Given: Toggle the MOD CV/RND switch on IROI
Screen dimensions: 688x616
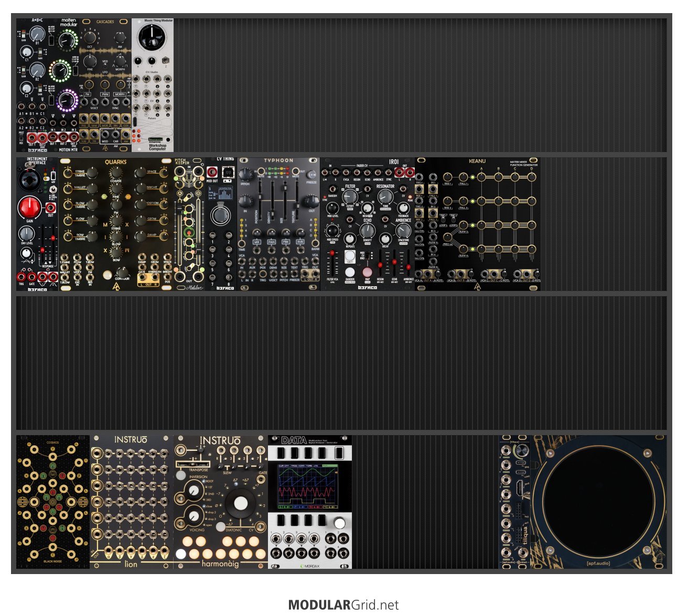Looking at the screenshot, I should [x=367, y=255].
